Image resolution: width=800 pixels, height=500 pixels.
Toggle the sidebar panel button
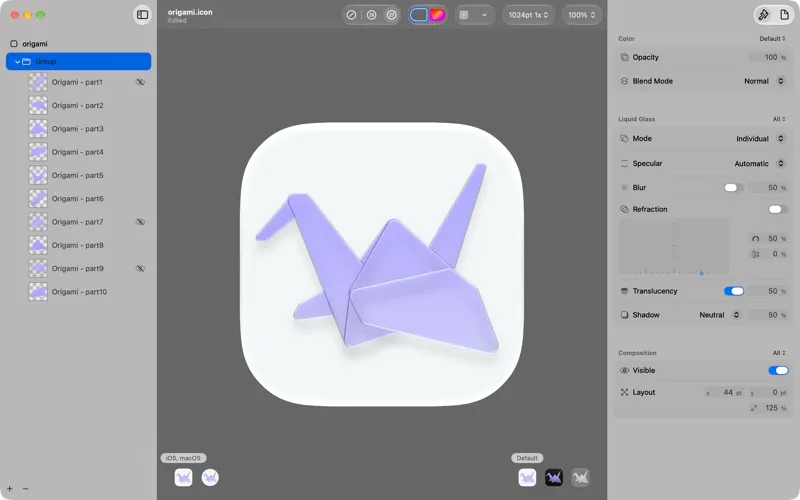coord(142,15)
